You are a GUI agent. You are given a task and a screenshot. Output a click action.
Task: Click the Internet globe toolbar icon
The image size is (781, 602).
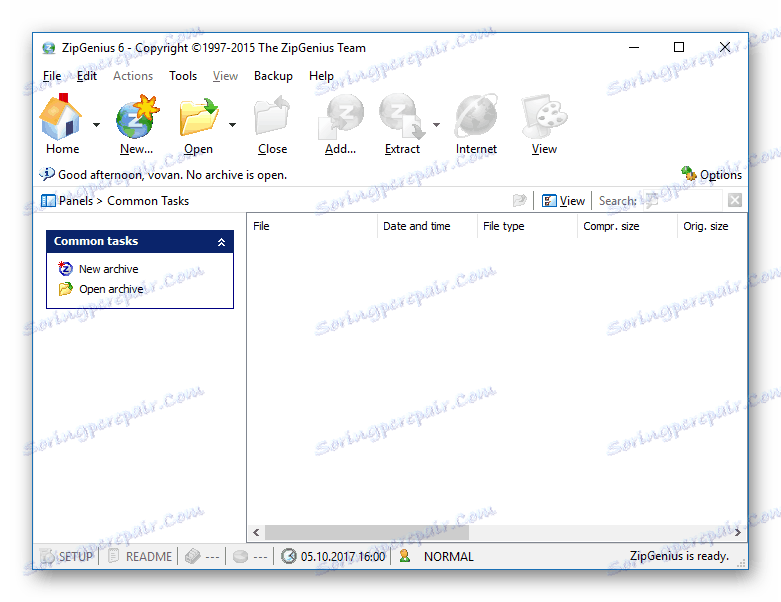pyautogui.click(x=476, y=117)
